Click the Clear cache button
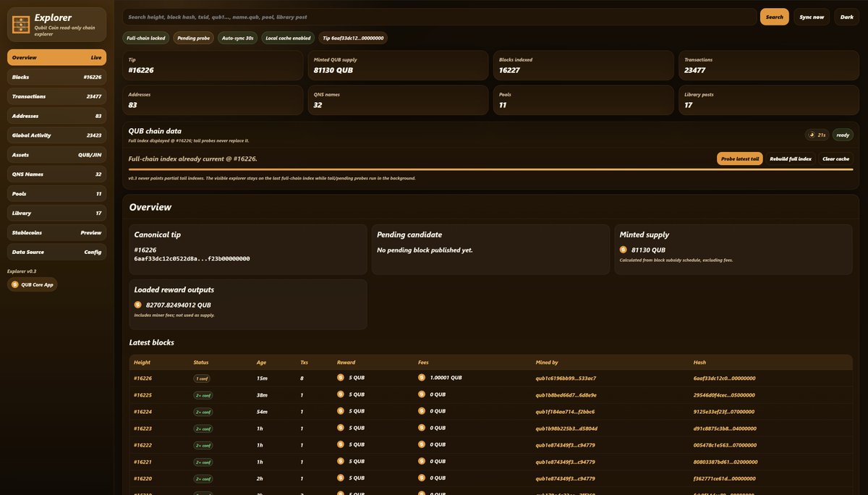 tap(836, 158)
